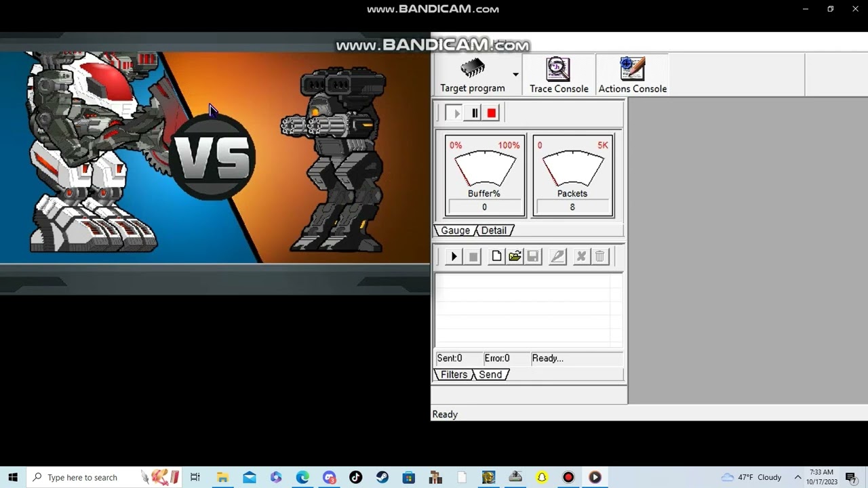Open Steam from the taskbar
This screenshot has height=488, width=868.
pos(382,477)
